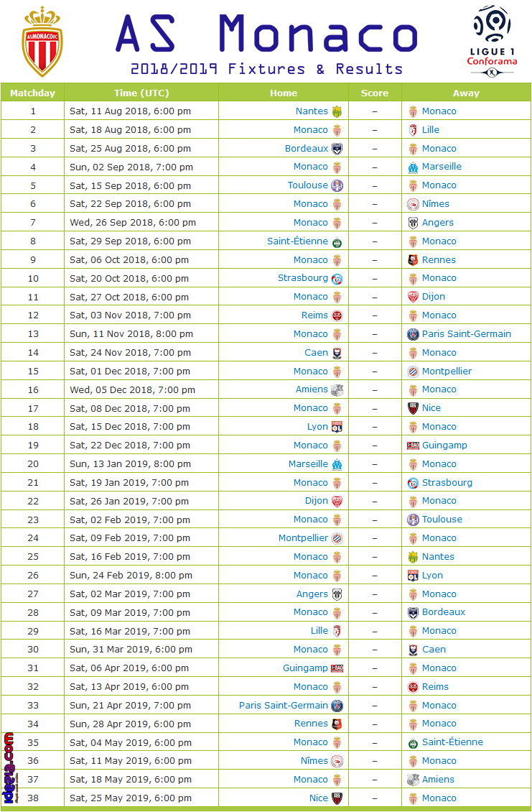Click the Nantes crest in matchday 1
The width and height of the screenshot is (532, 812).
(x=337, y=111)
